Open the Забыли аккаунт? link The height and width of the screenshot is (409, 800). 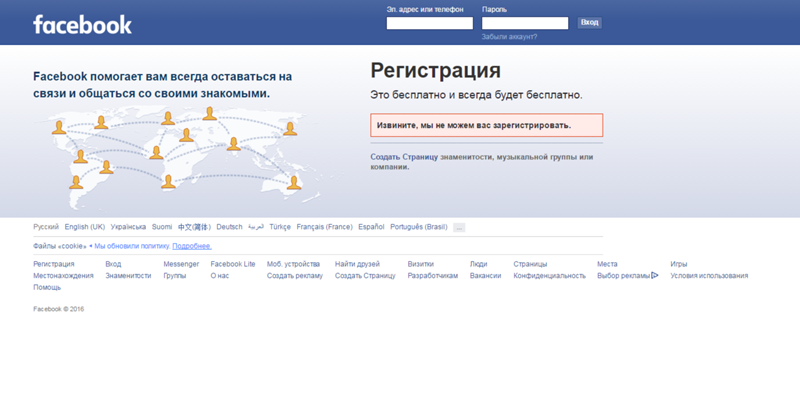click(x=509, y=37)
